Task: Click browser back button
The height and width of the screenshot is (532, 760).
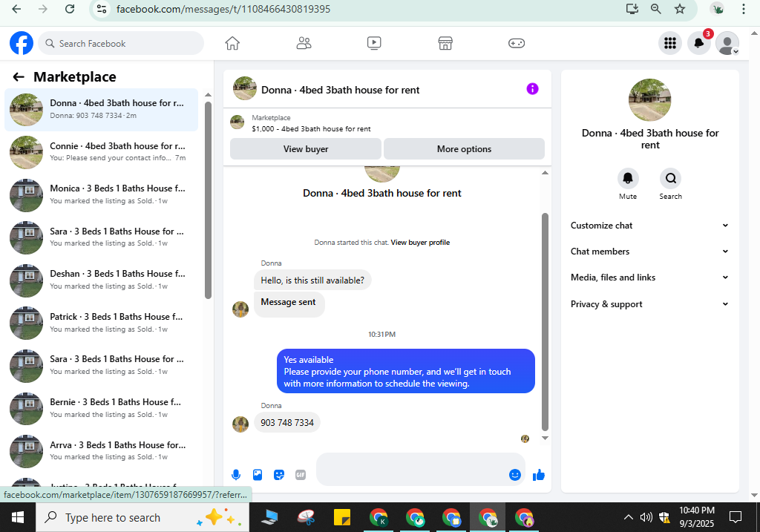Action: [16, 9]
